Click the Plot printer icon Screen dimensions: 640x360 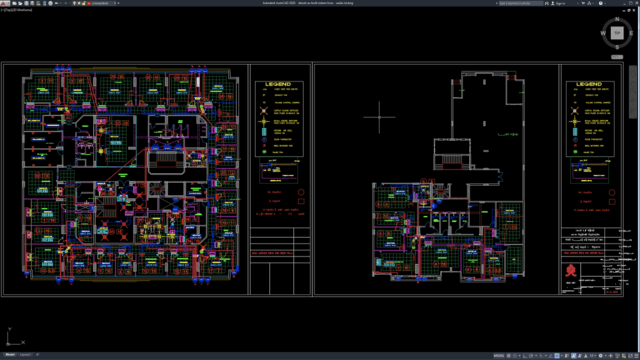tap(51, 3)
